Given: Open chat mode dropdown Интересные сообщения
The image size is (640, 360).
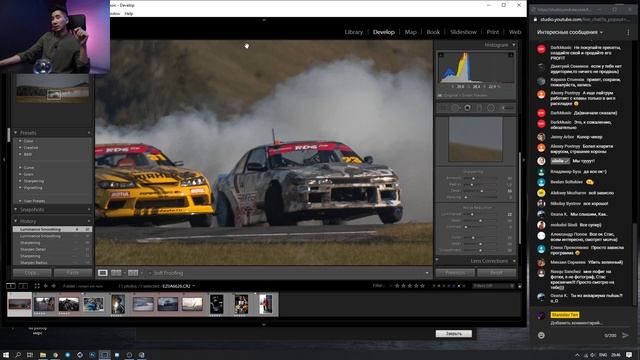Looking at the screenshot, I should coord(570,32).
